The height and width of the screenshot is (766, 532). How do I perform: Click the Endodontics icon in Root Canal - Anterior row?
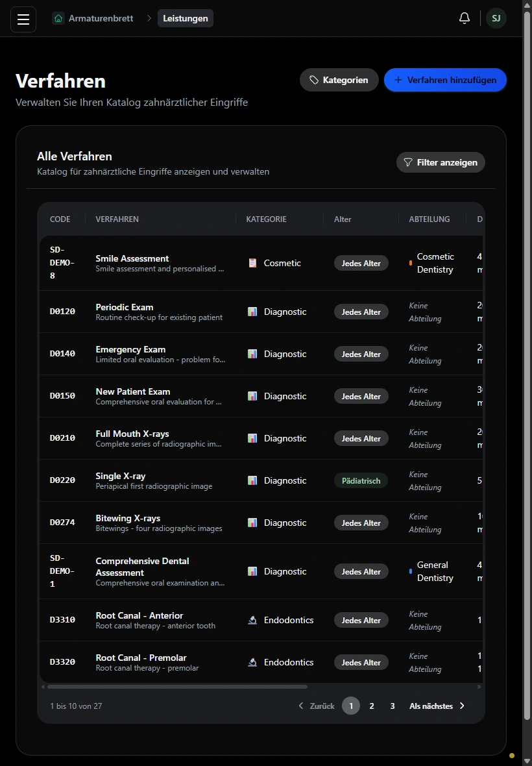click(x=252, y=620)
